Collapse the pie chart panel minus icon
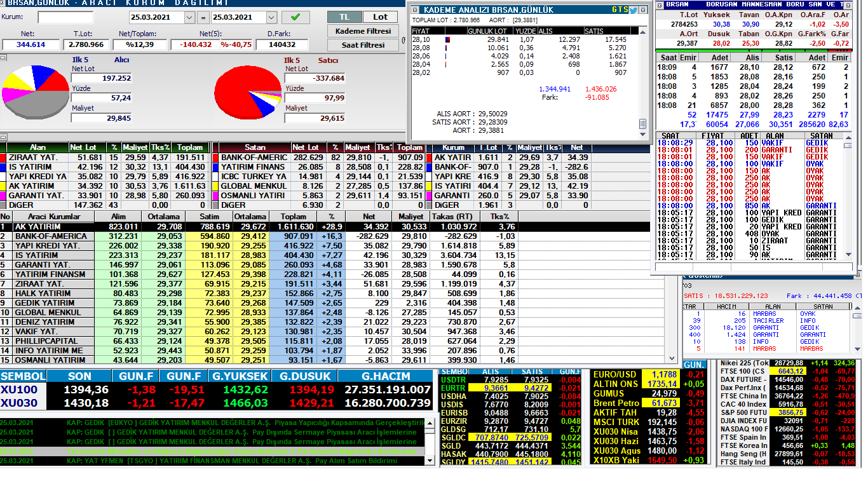Image resolution: width=868 pixels, height=488 pixels. [x=3, y=58]
